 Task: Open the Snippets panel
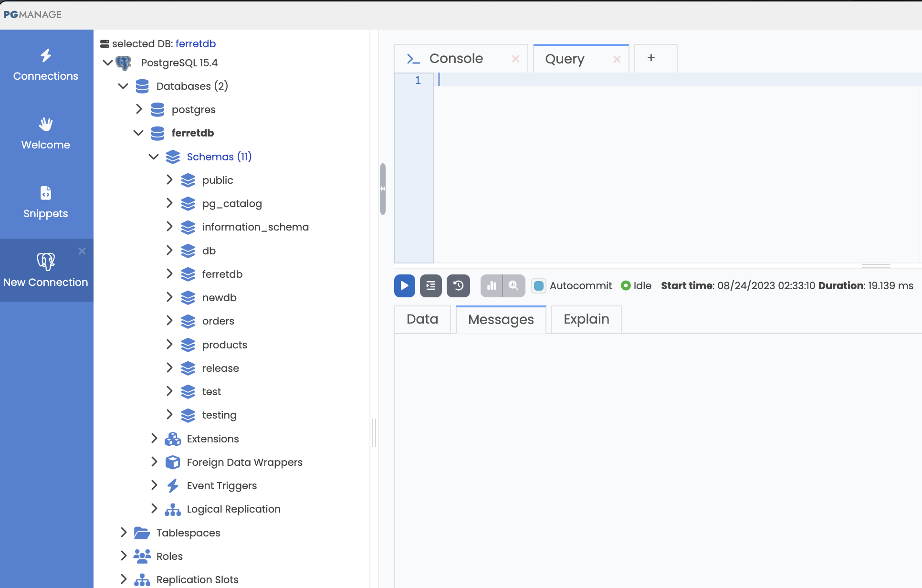pyautogui.click(x=45, y=202)
